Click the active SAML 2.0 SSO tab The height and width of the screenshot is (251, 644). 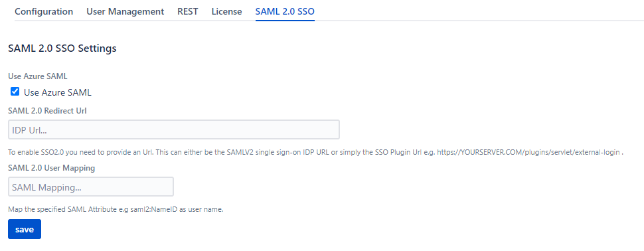285,11
